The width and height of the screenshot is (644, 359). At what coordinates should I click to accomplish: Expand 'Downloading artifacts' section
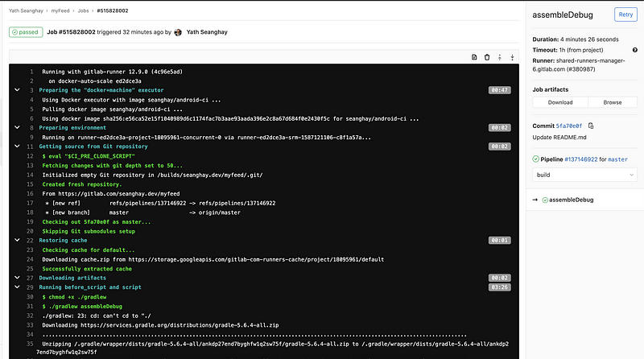(x=17, y=277)
